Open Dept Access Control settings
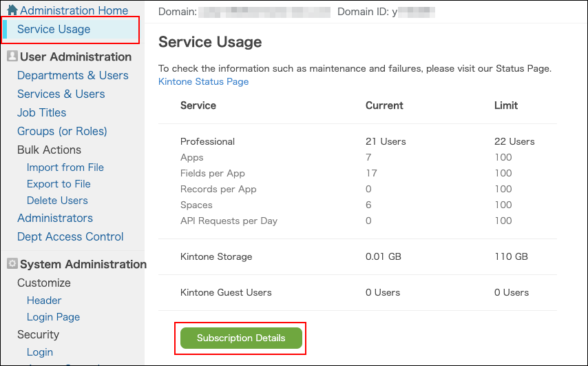The image size is (588, 366). coord(70,236)
